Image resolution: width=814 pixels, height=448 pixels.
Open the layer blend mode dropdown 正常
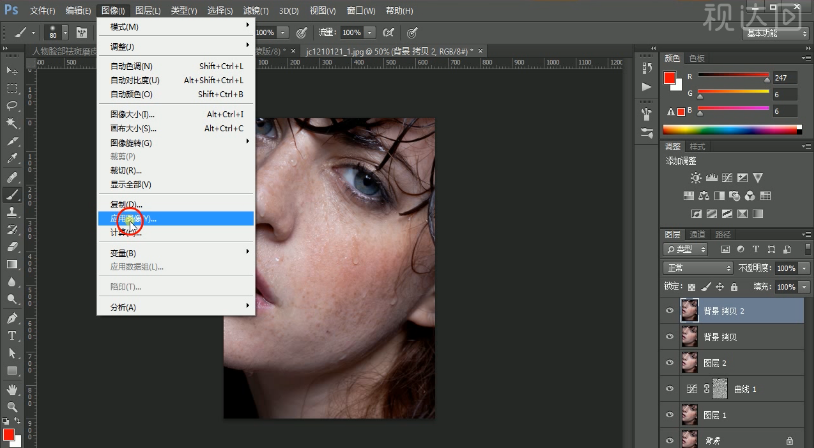(x=698, y=268)
